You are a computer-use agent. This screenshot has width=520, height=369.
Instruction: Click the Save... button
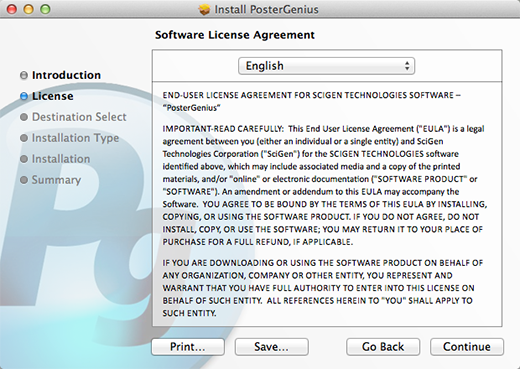(271, 347)
